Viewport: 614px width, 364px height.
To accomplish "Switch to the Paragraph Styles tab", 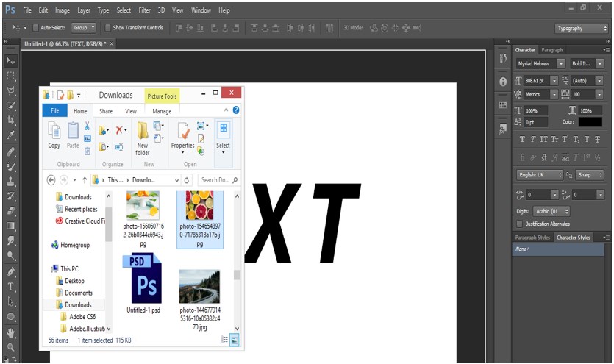I will tap(532, 238).
